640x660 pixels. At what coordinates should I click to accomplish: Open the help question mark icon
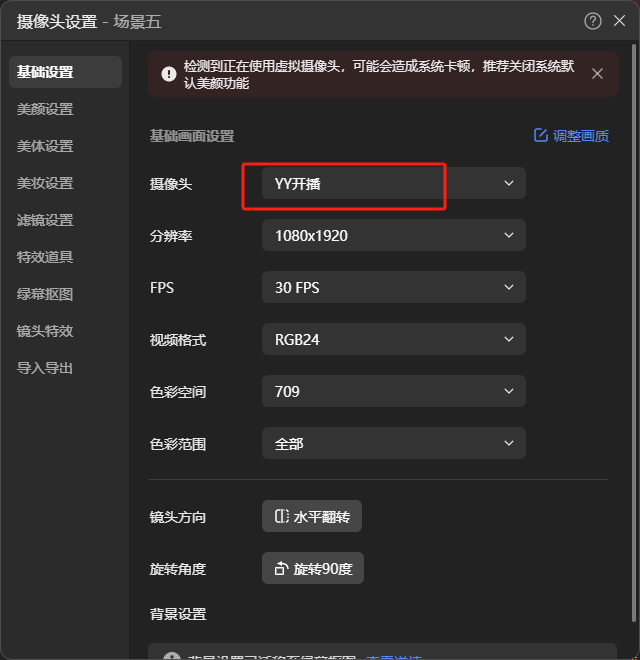(592, 21)
